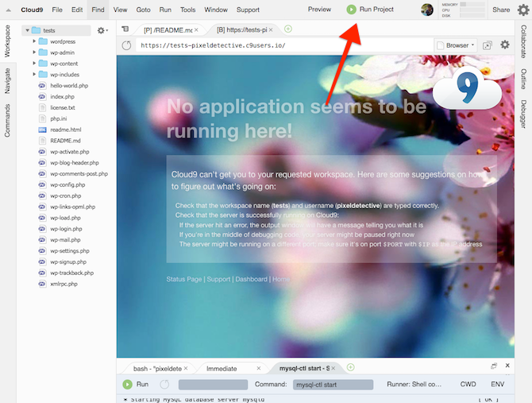Open the Status Page link
This screenshot has width=532, height=403.
[184, 279]
